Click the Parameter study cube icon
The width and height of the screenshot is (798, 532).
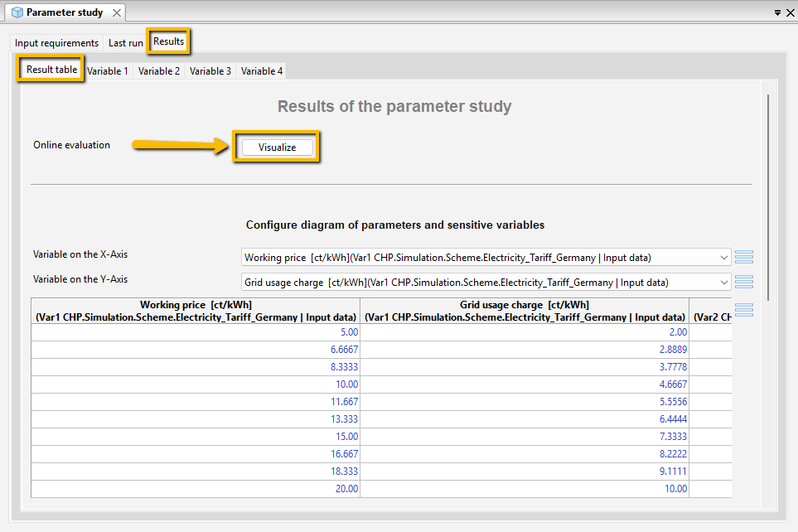coord(17,12)
